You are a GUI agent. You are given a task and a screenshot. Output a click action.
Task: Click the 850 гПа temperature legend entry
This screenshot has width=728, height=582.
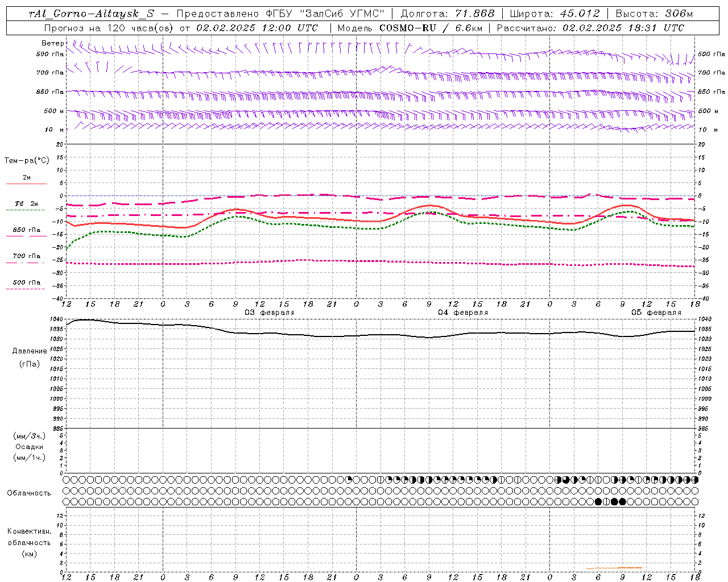point(27,230)
